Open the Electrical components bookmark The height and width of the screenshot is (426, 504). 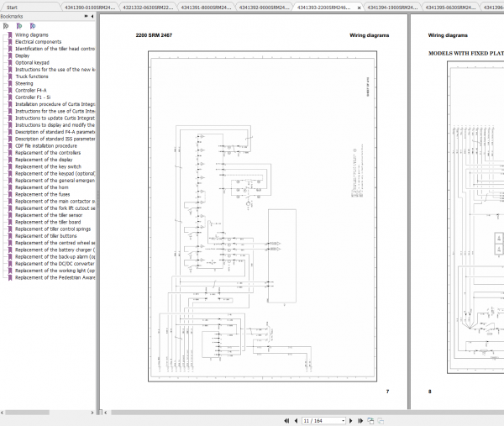click(x=39, y=42)
